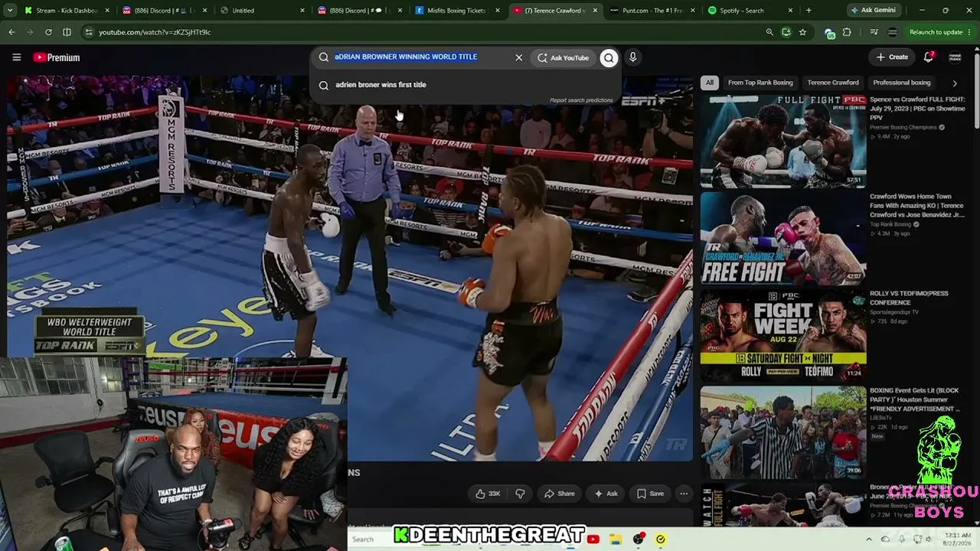Bookmark this page with star icon

[x=802, y=32]
